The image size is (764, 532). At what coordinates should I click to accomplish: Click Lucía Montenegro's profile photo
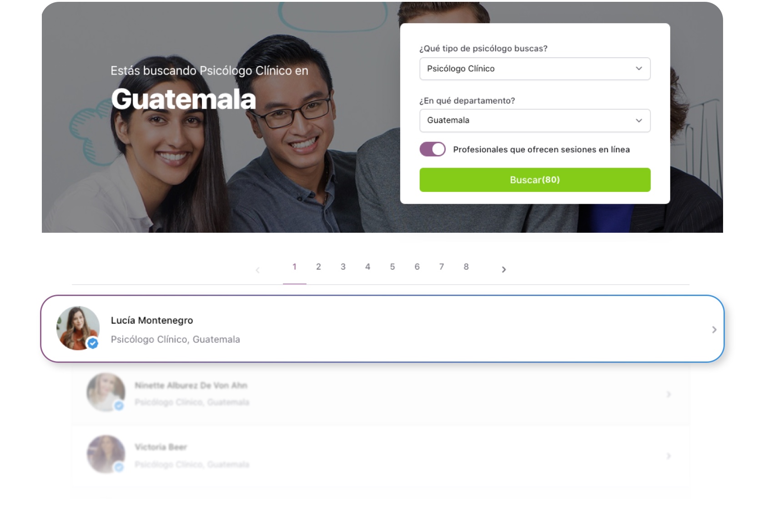(78, 328)
